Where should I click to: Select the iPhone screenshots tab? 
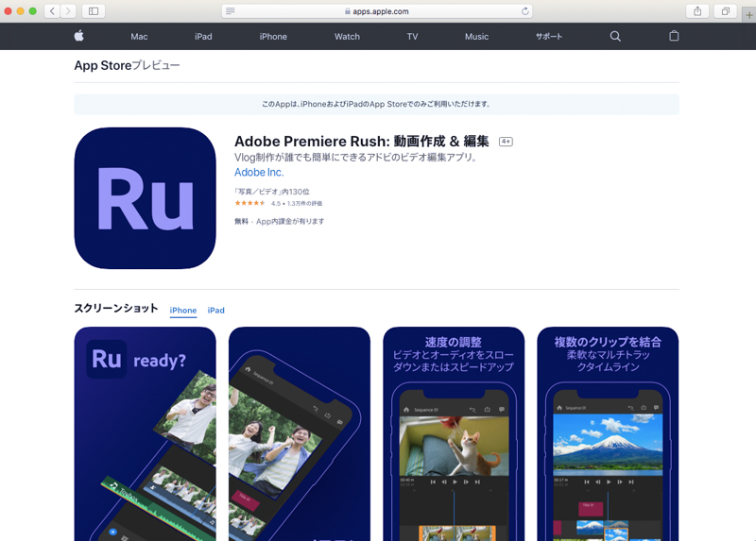pyautogui.click(x=183, y=311)
